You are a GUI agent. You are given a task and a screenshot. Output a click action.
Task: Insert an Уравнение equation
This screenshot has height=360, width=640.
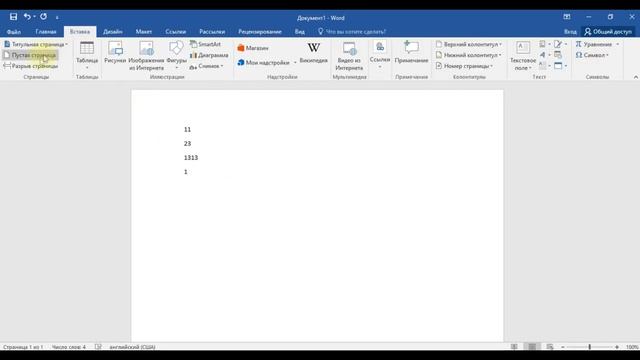tap(594, 44)
